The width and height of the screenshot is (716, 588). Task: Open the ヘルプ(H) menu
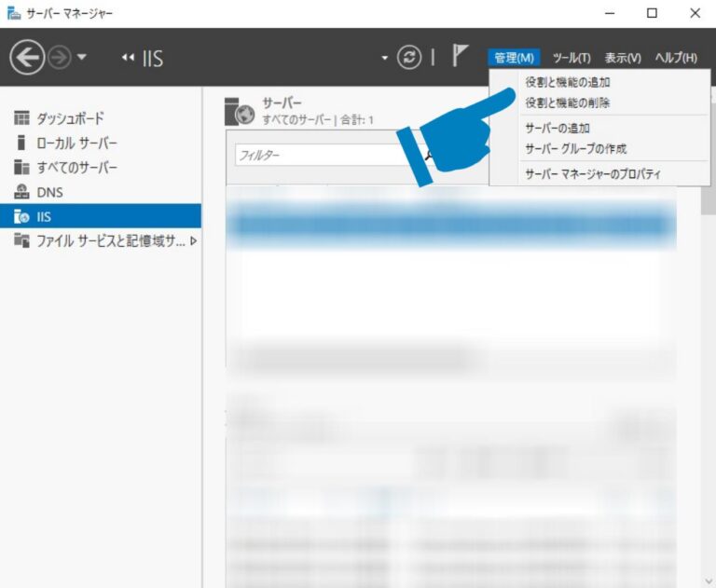coord(676,58)
